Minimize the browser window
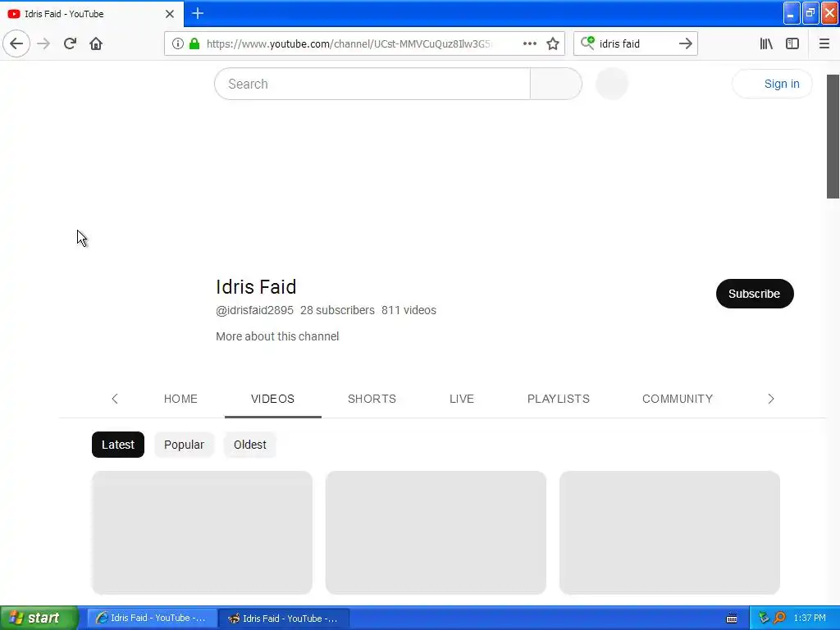This screenshot has height=630, width=840. point(792,13)
